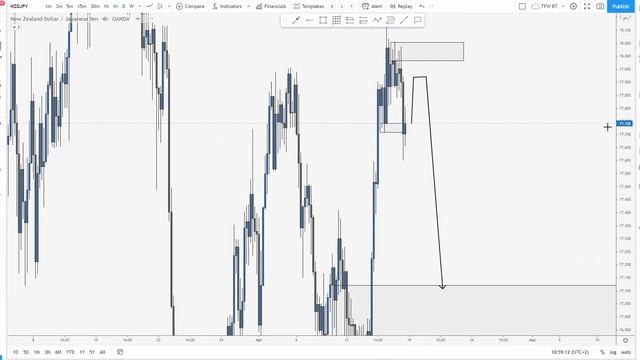Screen dimensions: 640x360
Task: Click the highlighted current price label
Action: 624,123
